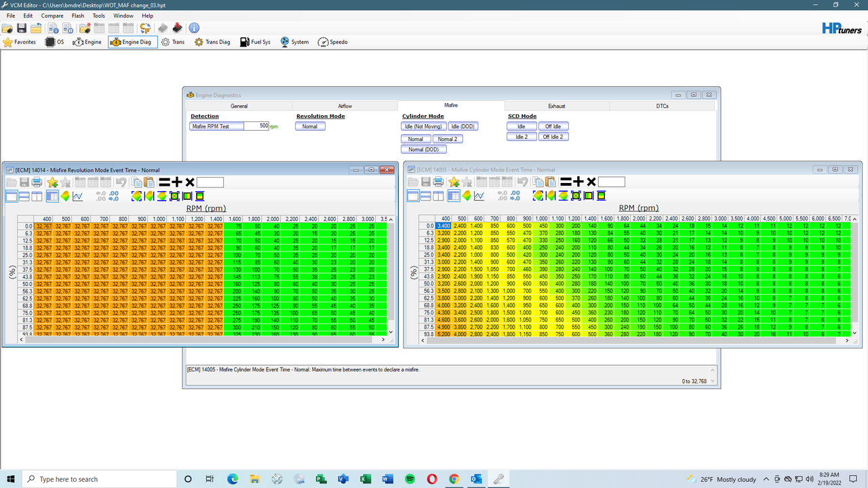
Task: Go to the Engine section
Action: [x=87, y=42]
